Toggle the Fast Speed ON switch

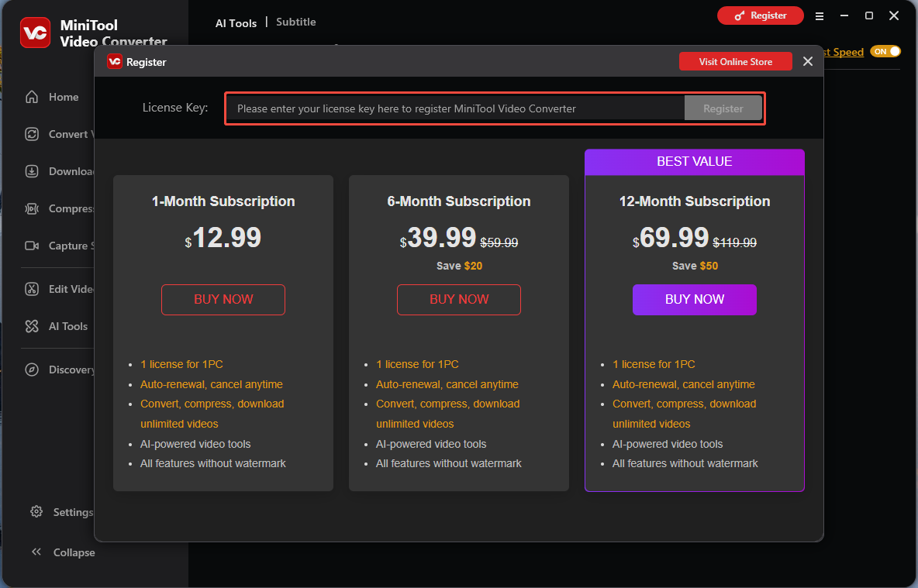point(885,51)
